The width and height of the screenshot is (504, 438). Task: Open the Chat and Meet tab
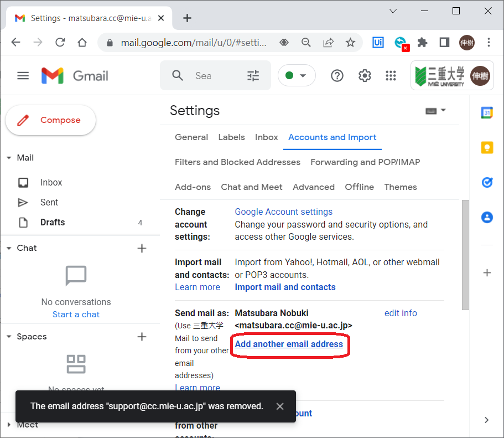(x=251, y=187)
